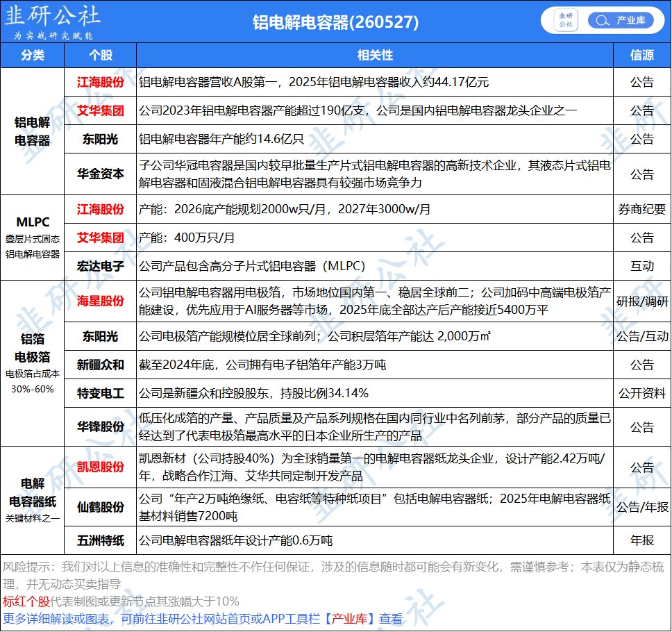Click the magnifier icon in 产业库 pill
Viewport: 672px width, 632px height.
point(602,21)
